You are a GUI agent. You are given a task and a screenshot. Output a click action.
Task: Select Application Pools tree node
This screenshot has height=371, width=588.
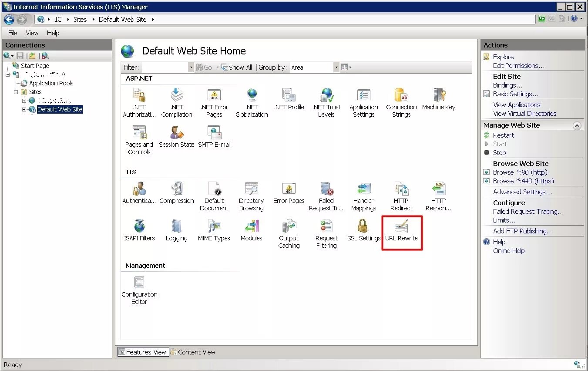tap(51, 83)
